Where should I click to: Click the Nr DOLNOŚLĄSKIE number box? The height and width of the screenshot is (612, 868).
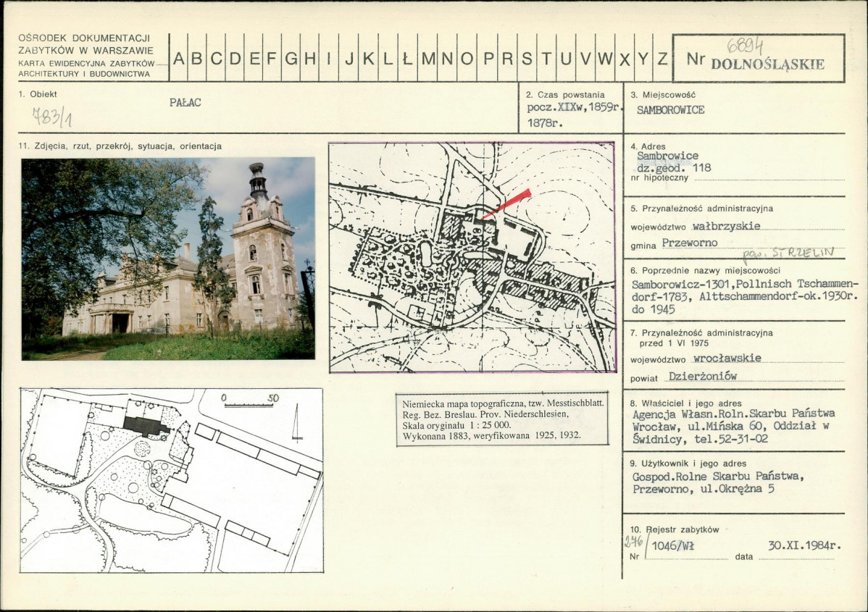[759, 58]
